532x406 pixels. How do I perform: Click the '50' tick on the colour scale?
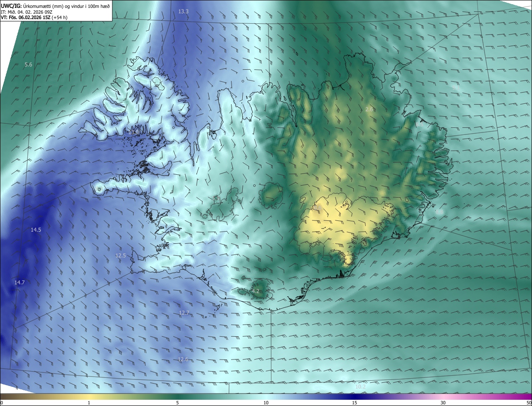(529, 403)
